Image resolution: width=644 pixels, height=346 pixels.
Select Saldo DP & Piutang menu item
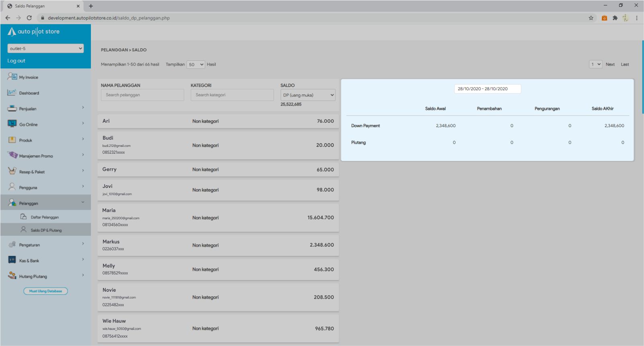point(46,230)
